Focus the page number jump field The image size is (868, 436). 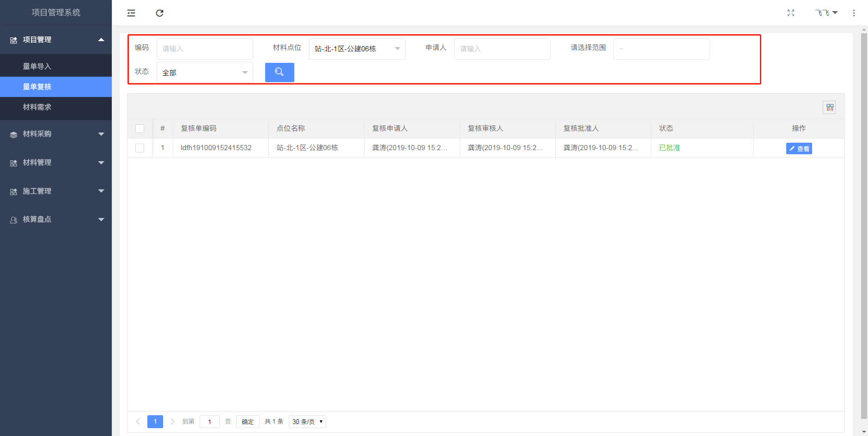(x=210, y=422)
